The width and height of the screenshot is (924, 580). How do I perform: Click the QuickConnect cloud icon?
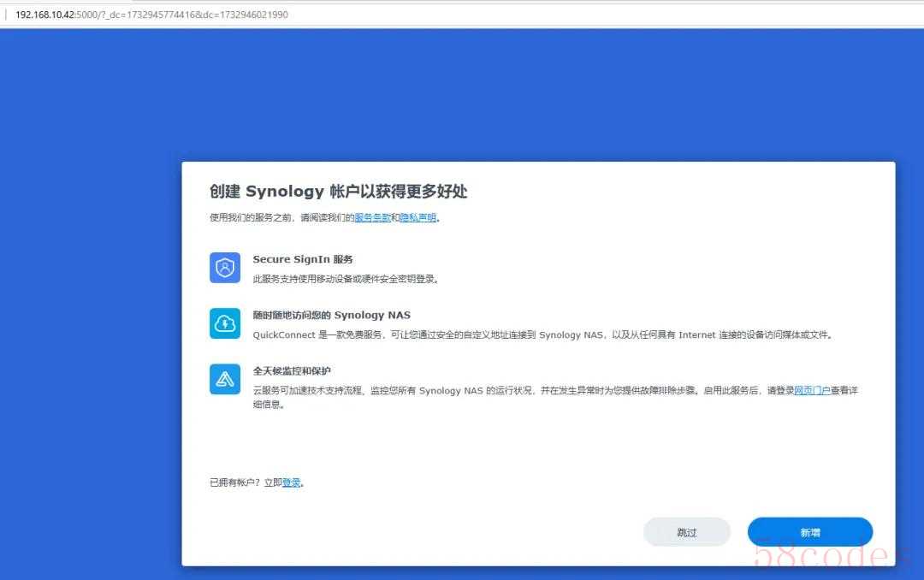tap(225, 323)
